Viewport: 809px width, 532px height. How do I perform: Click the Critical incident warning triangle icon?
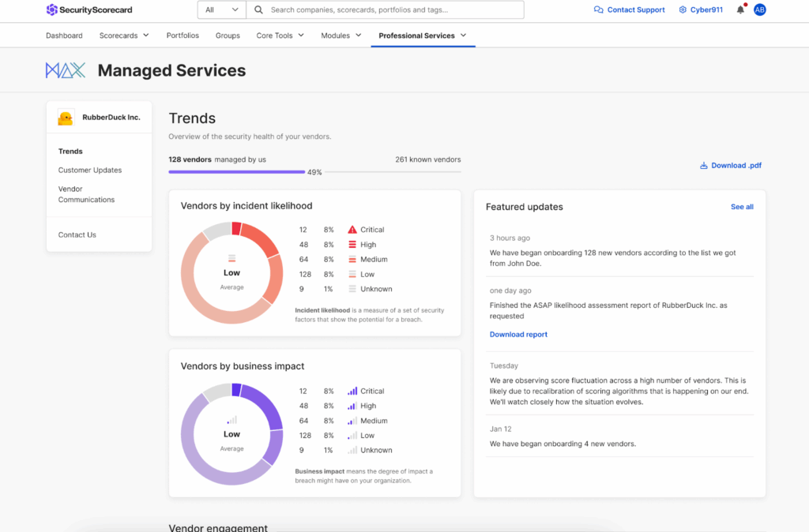click(x=352, y=230)
